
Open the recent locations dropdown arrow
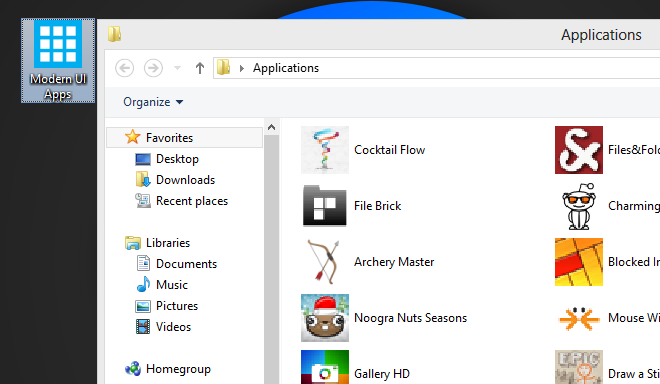178,68
